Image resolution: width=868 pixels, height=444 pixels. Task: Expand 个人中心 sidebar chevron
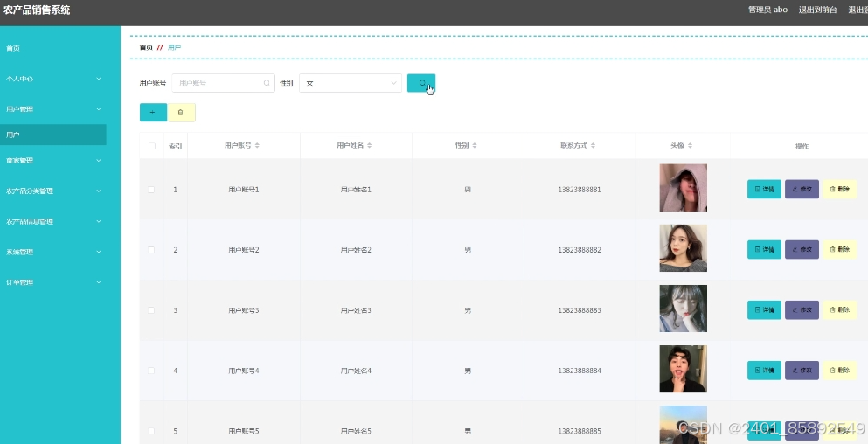pos(99,79)
